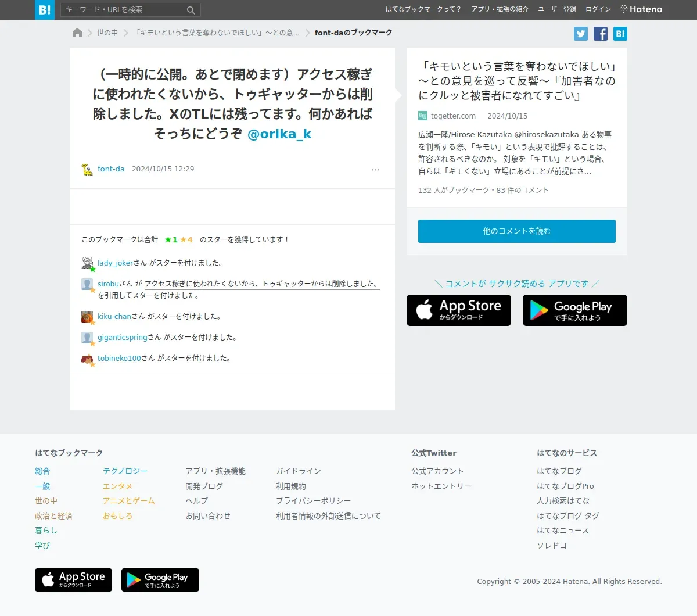Open the article title in right panel
The height and width of the screenshot is (616, 697).
[x=517, y=81]
